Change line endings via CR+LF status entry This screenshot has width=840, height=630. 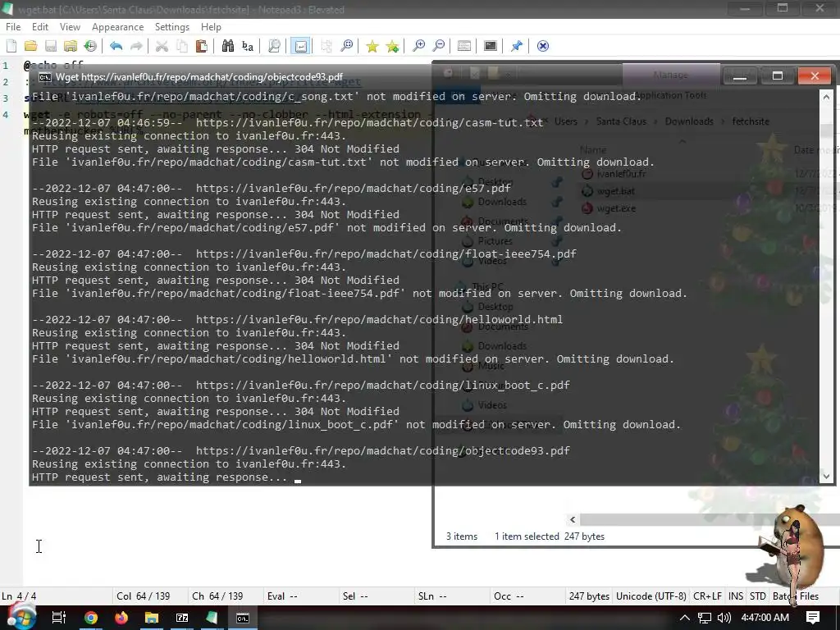707,596
